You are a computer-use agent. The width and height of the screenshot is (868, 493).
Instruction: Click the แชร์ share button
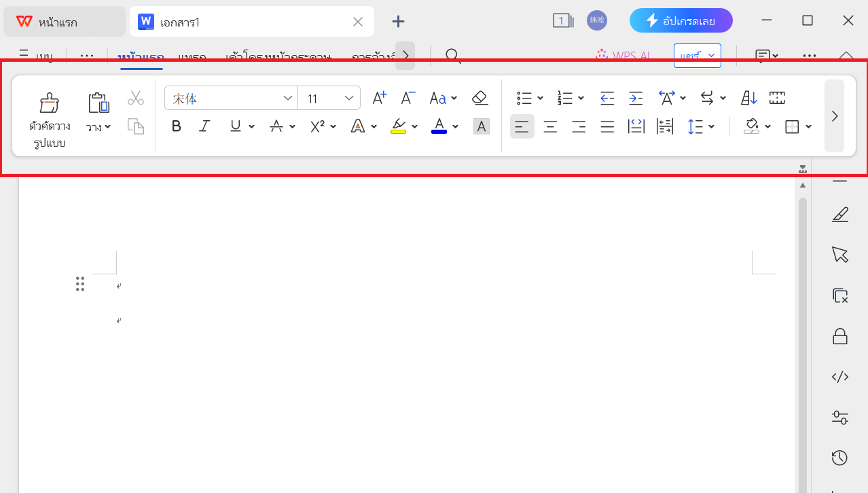[x=697, y=56]
